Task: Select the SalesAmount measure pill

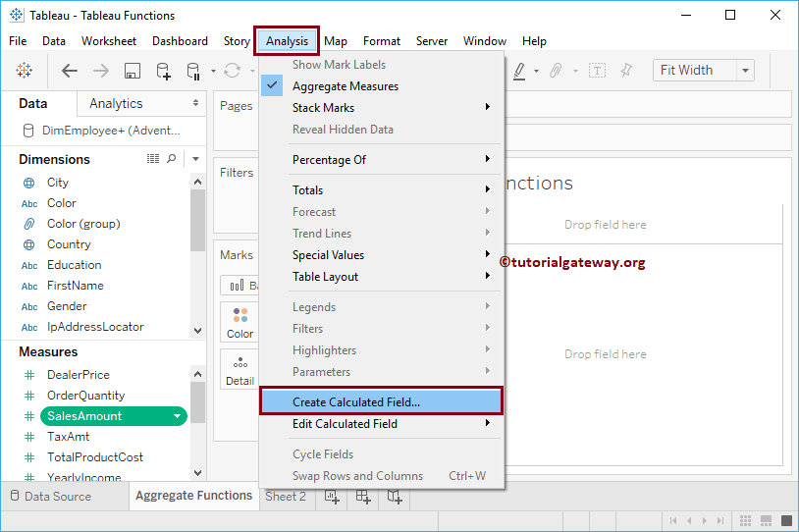Action: 114,416
